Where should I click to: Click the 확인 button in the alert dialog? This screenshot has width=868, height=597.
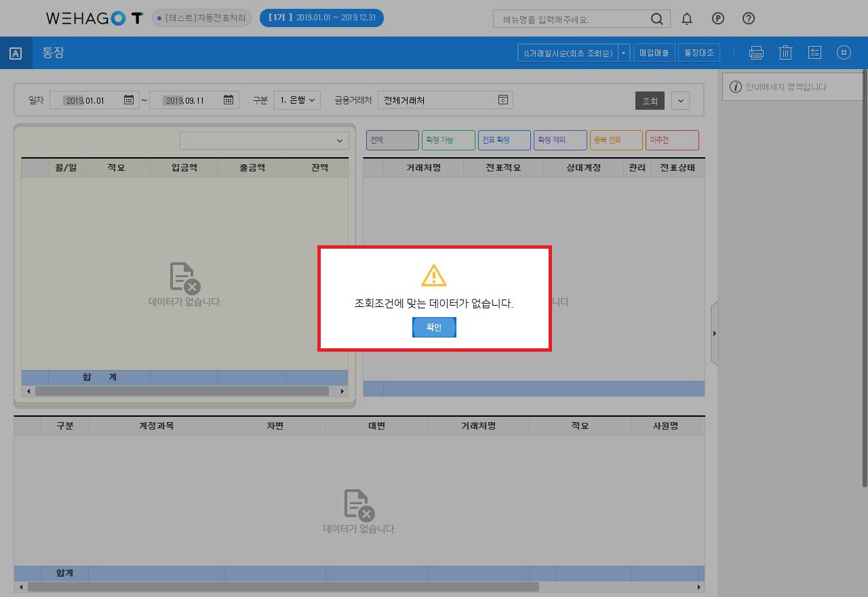click(x=434, y=327)
